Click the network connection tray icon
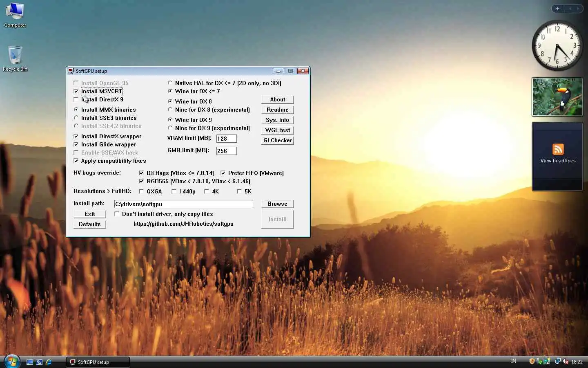This screenshot has height=368, width=588. coord(557,361)
